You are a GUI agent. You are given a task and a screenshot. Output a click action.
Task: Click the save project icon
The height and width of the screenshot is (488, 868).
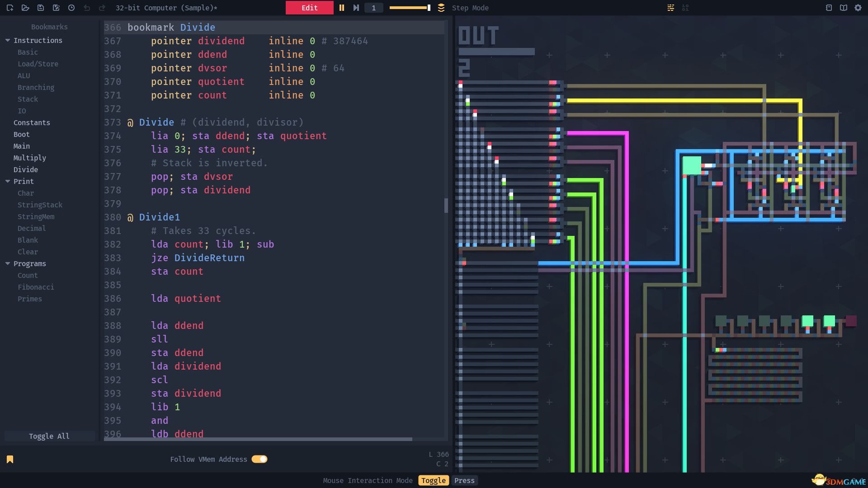[x=41, y=8]
